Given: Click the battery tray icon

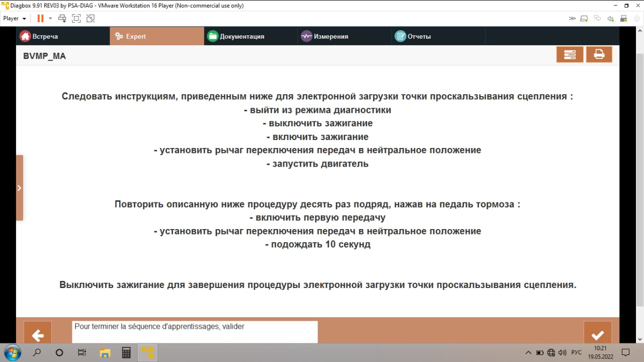Looking at the screenshot, I should (x=540, y=352).
